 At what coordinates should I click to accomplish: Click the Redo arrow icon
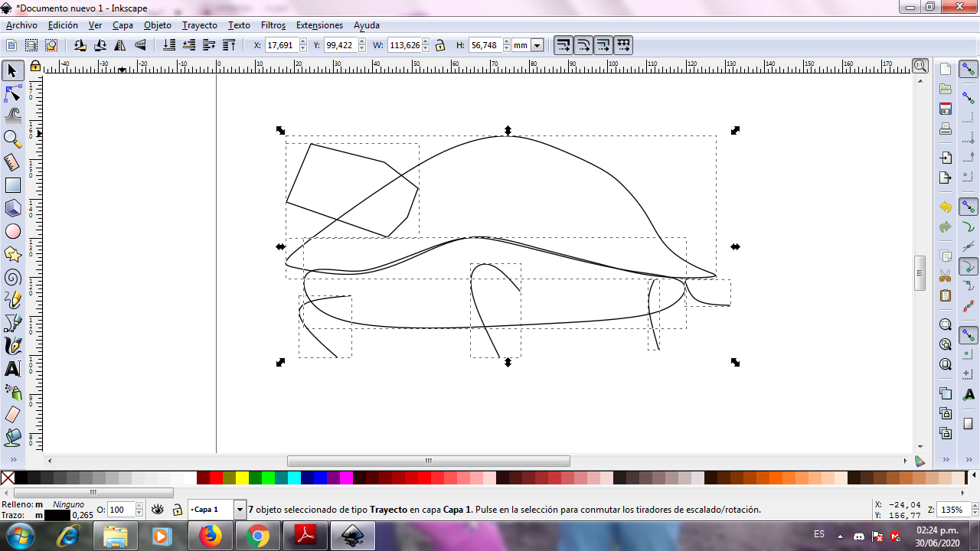tap(946, 227)
